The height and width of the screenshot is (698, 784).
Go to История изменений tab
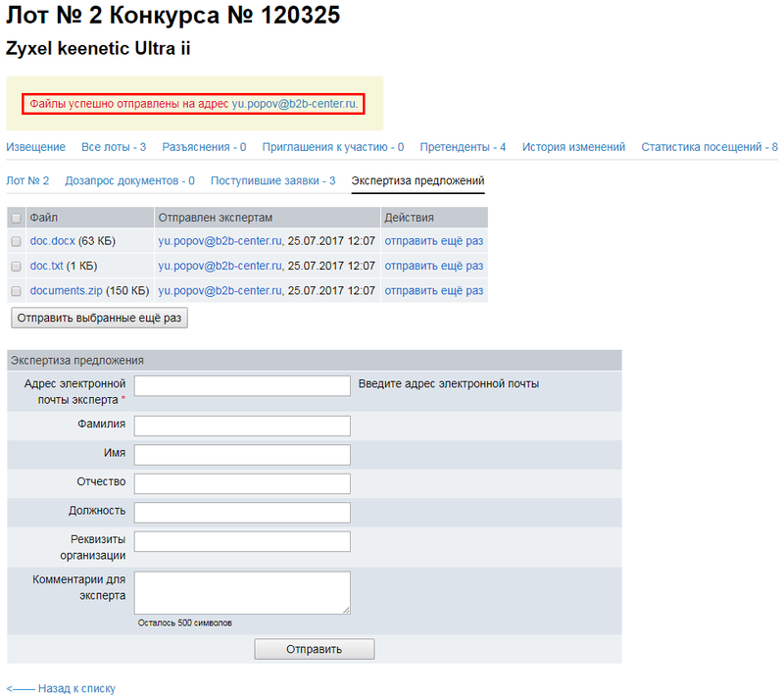(573, 147)
